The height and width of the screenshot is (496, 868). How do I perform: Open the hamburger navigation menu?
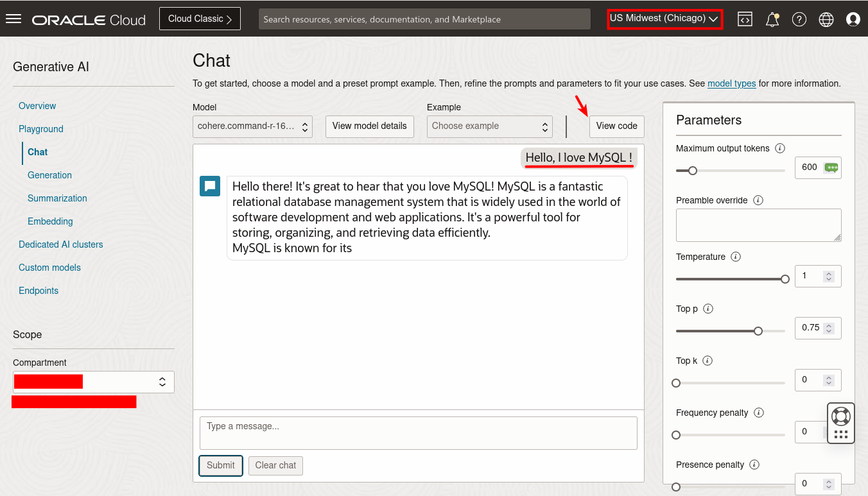13,19
